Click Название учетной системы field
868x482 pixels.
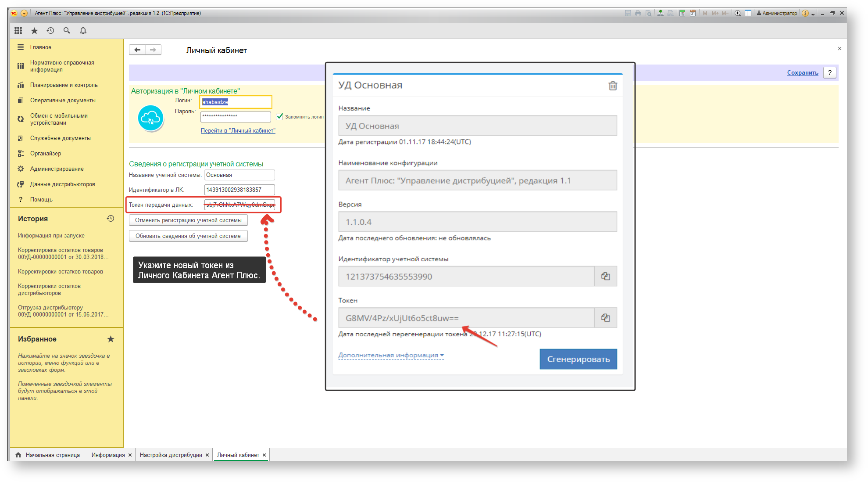[x=239, y=175]
